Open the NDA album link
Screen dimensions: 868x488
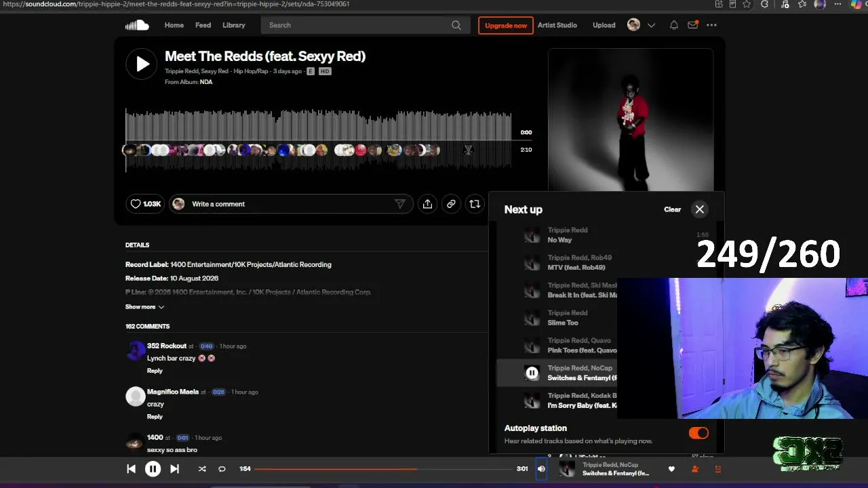[206, 82]
